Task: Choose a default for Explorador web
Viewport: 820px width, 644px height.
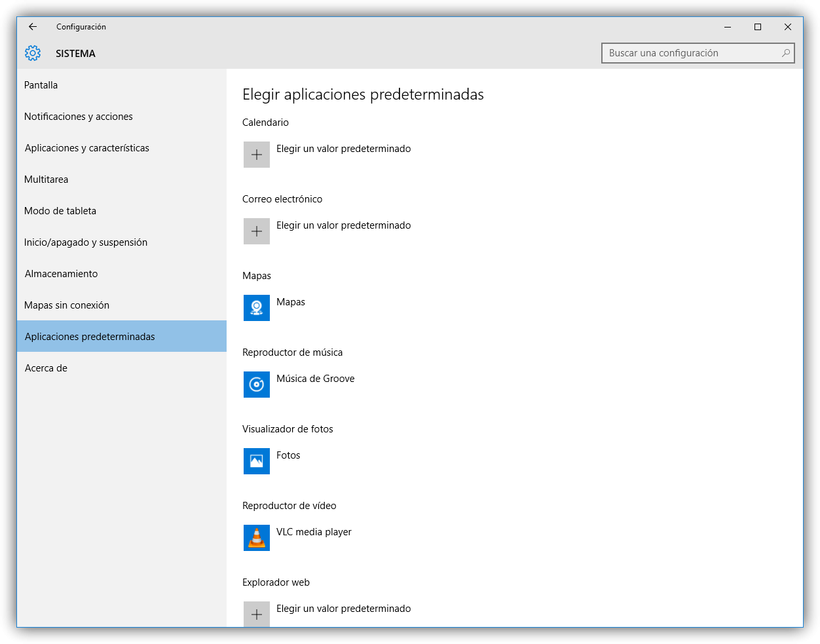Action: pos(343,609)
